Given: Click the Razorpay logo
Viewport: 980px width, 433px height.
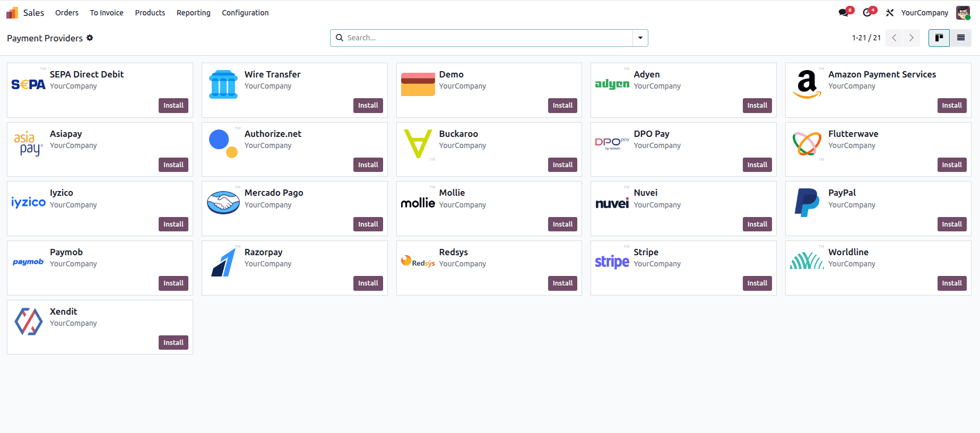Looking at the screenshot, I should coord(223,262).
